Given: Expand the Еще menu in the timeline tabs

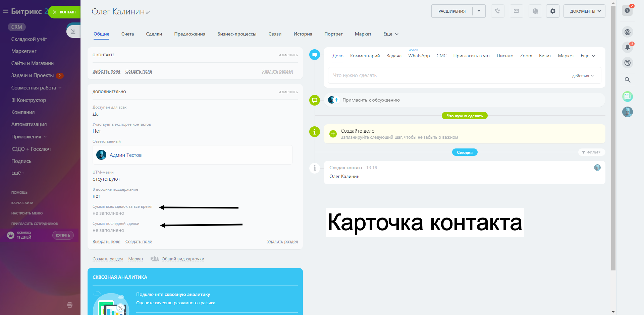Looking at the screenshot, I should pos(588,56).
